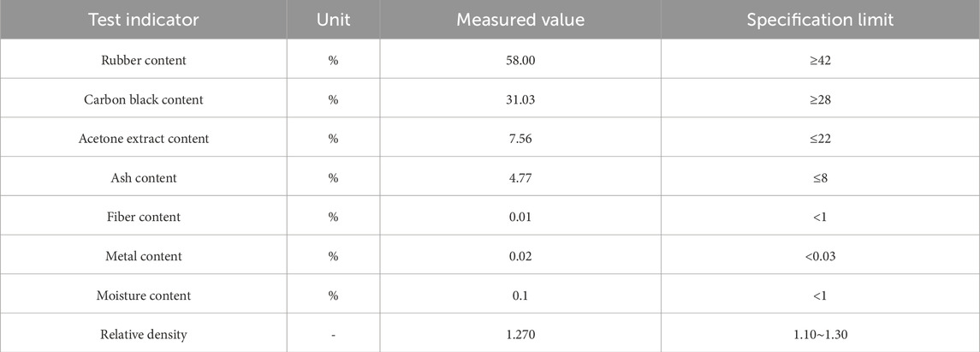Click the 1.270 relative density value
The width and height of the screenshot is (980, 352).
(x=520, y=335)
